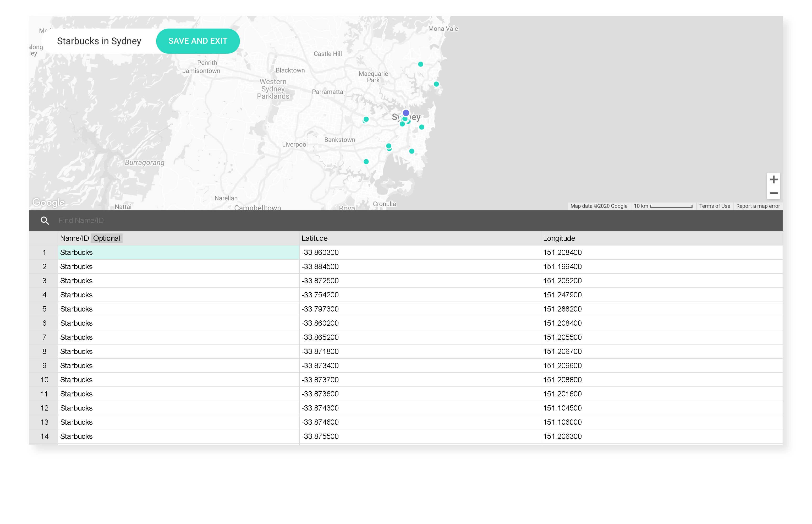Select latitude cell -33.884500

click(420, 266)
